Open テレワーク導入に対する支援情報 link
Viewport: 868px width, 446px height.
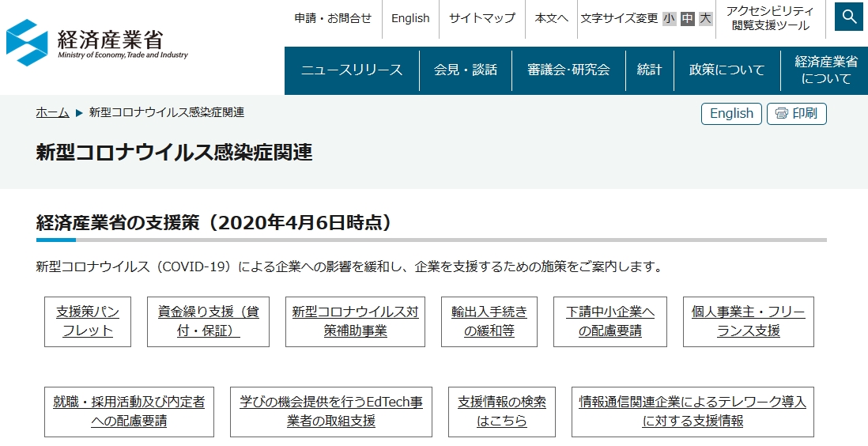click(x=693, y=412)
